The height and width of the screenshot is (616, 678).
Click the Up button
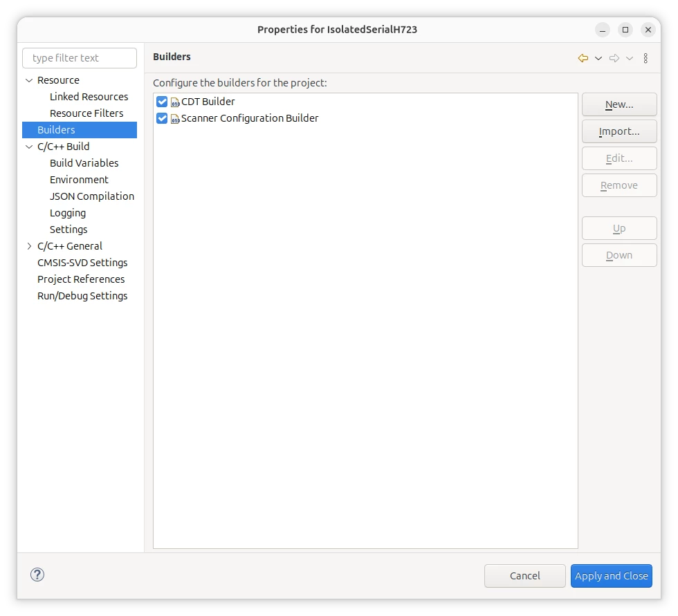tap(619, 228)
